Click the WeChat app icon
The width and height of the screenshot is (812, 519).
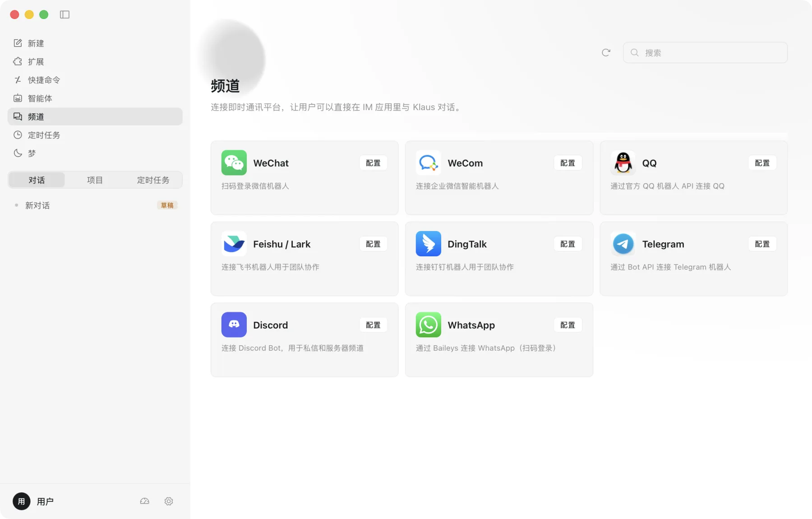click(234, 162)
